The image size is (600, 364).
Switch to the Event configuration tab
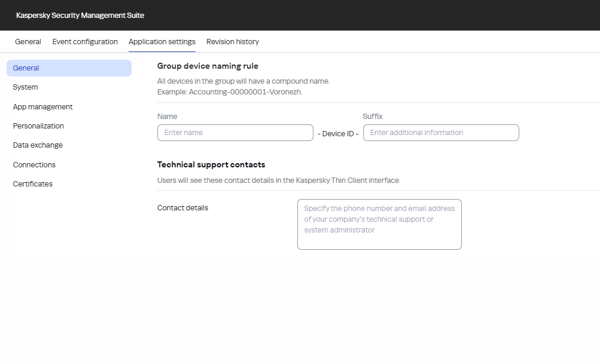(84, 41)
